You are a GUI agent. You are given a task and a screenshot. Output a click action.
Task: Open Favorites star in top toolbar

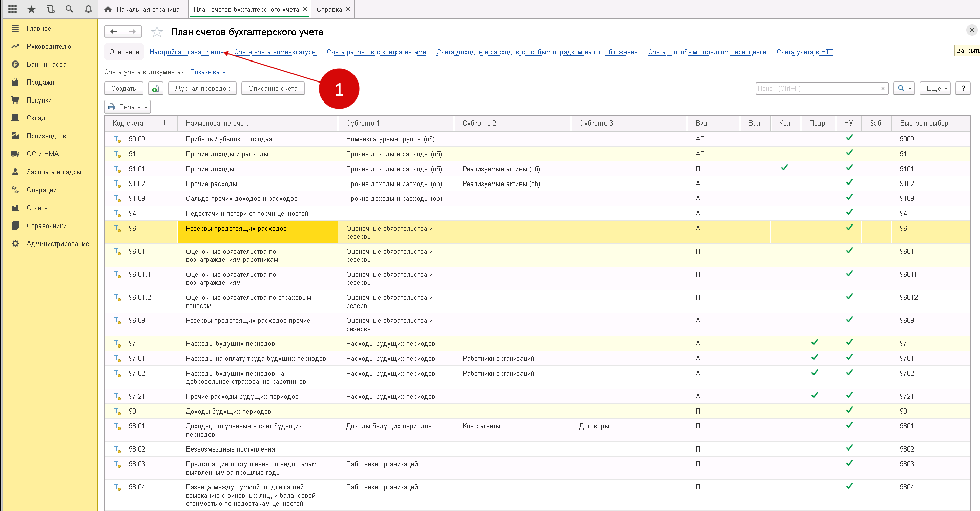pyautogui.click(x=32, y=9)
